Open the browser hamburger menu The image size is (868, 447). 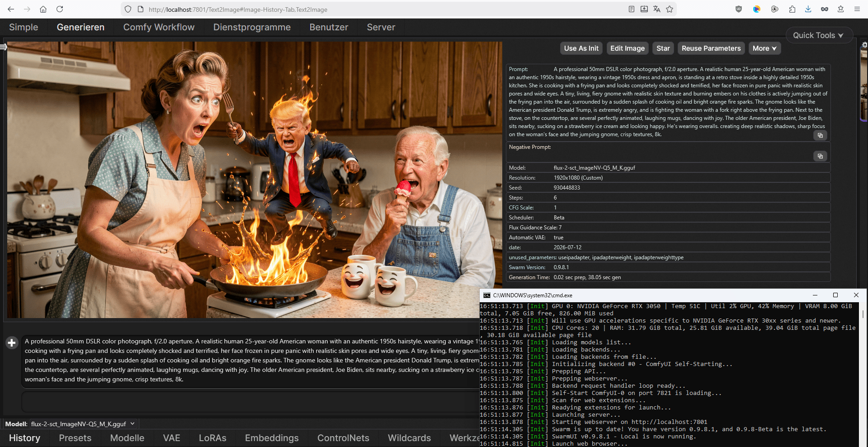pyautogui.click(x=857, y=9)
